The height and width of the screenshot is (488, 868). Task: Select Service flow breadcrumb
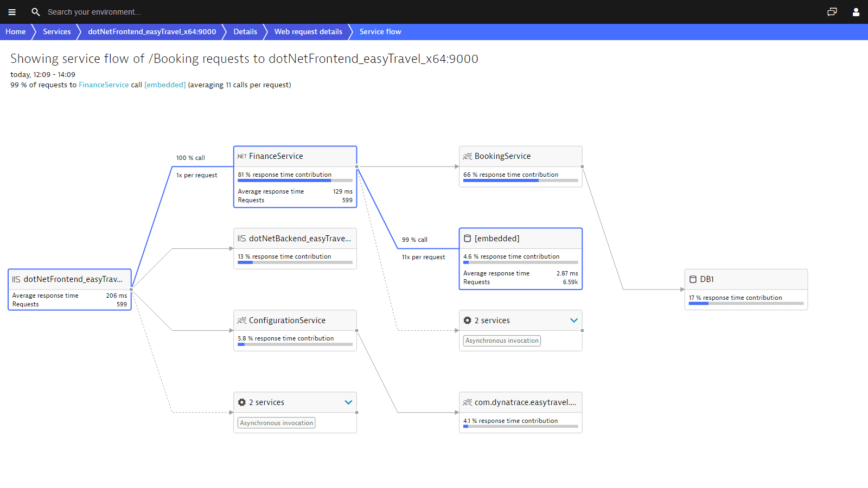click(x=380, y=31)
